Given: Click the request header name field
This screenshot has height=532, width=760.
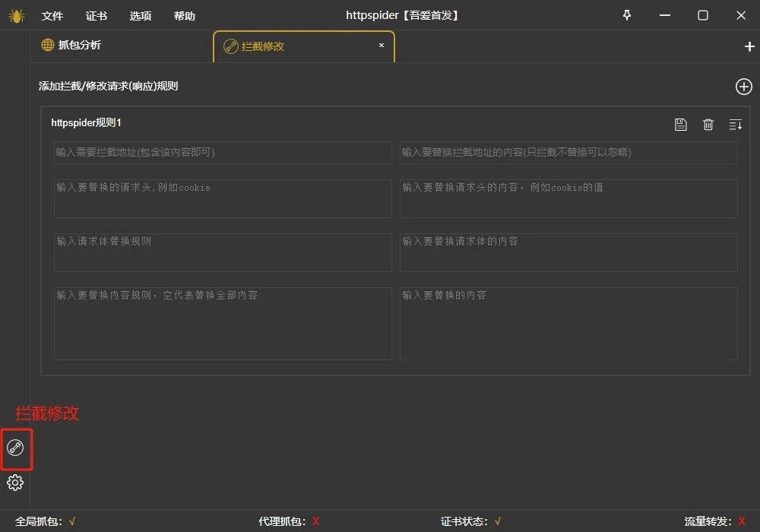Looking at the screenshot, I should point(223,198).
